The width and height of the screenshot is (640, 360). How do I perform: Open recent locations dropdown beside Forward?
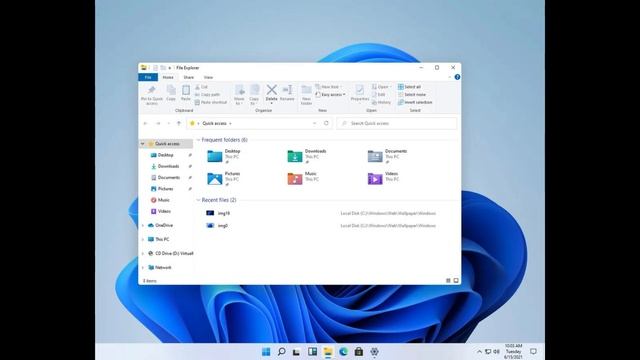[169, 123]
